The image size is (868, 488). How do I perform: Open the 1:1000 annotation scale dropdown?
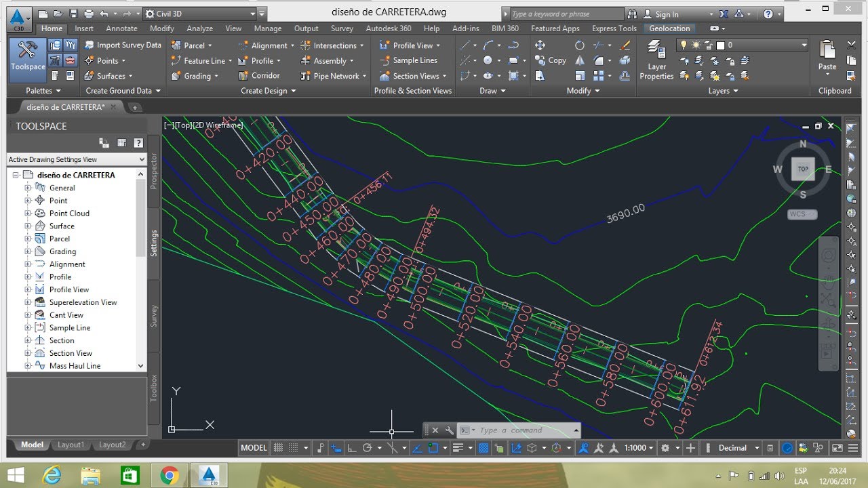tap(639, 448)
